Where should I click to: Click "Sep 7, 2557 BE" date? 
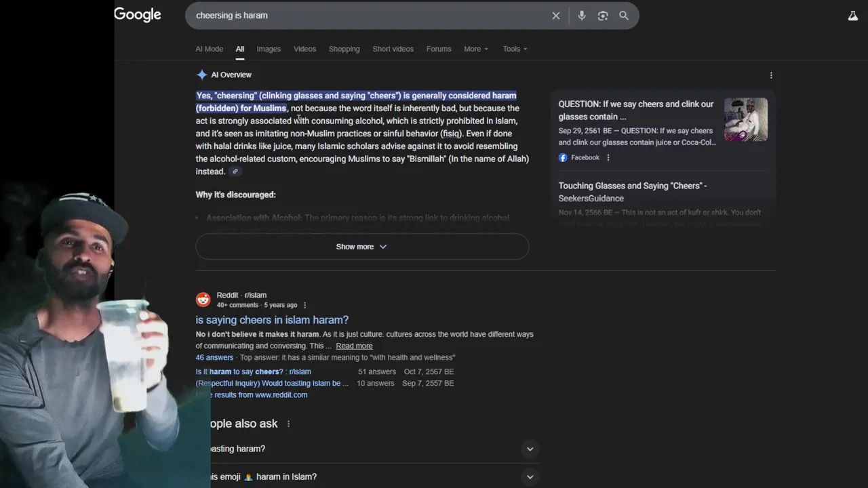point(428,383)
